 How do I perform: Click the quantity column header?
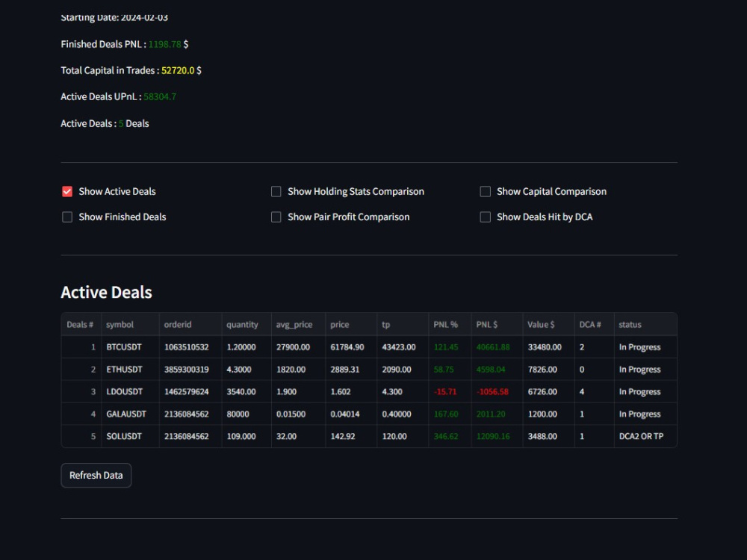click(247, 324)
